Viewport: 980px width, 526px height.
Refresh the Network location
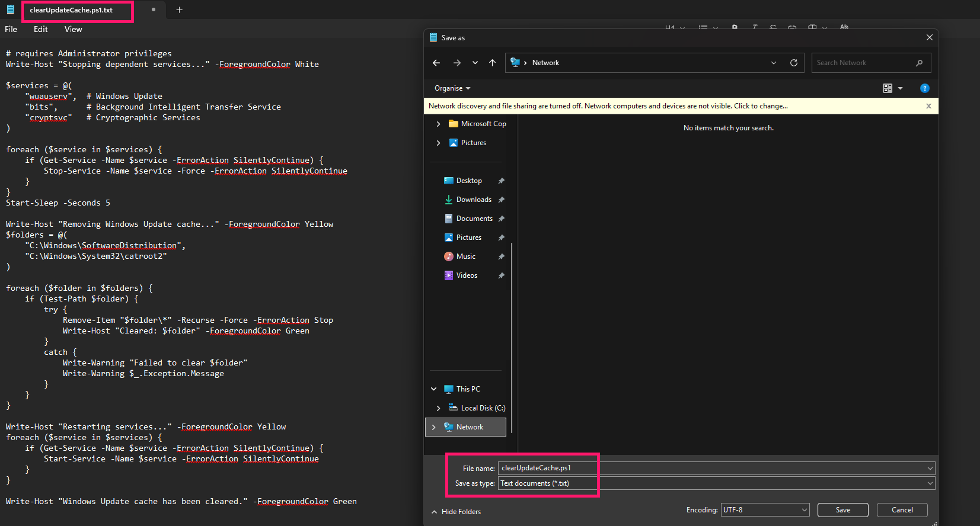point(794,63)
